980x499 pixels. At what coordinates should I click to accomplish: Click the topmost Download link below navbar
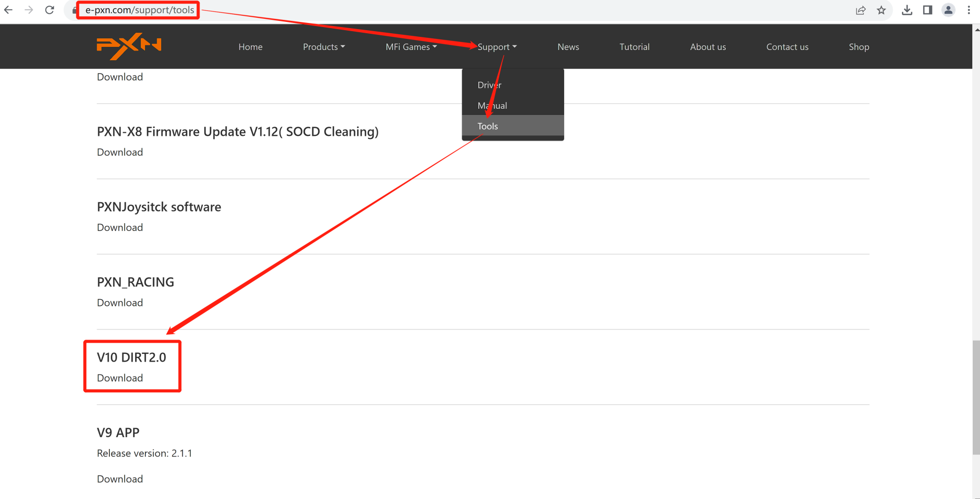(x=120, y=77)
